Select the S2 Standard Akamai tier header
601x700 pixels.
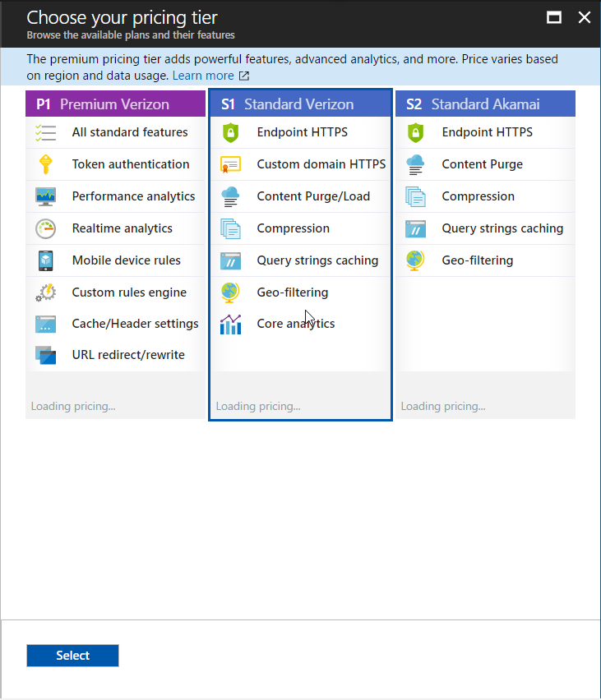(485, 104)
